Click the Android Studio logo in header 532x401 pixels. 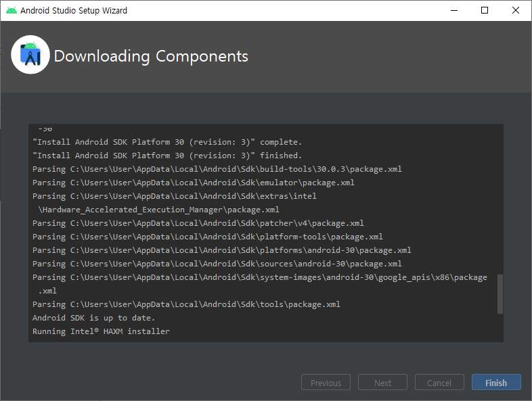30,55
